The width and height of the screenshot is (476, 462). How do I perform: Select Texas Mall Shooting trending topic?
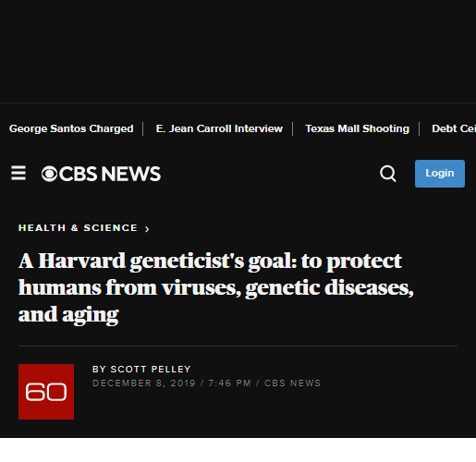(x=357, y=128)
